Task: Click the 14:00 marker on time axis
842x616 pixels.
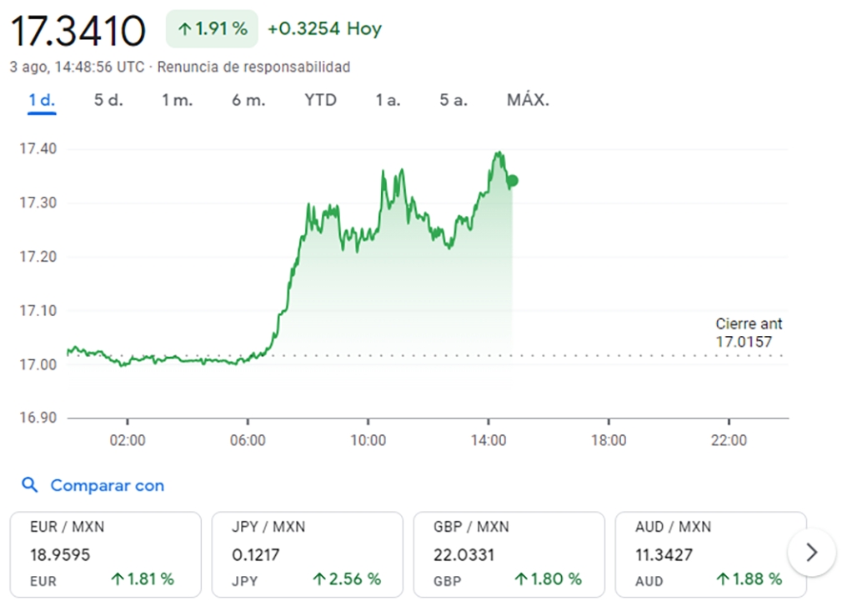Action: [489, 440]
